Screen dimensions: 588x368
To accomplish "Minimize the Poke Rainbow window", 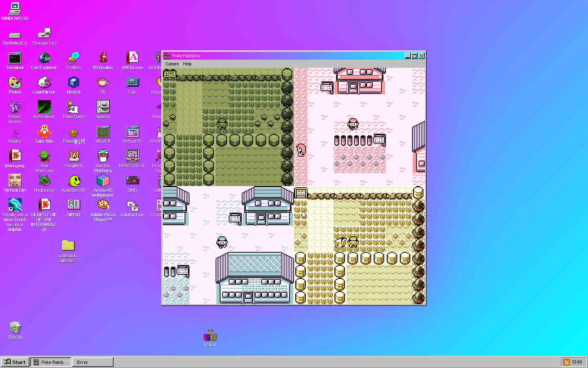I will coord(408,56).
